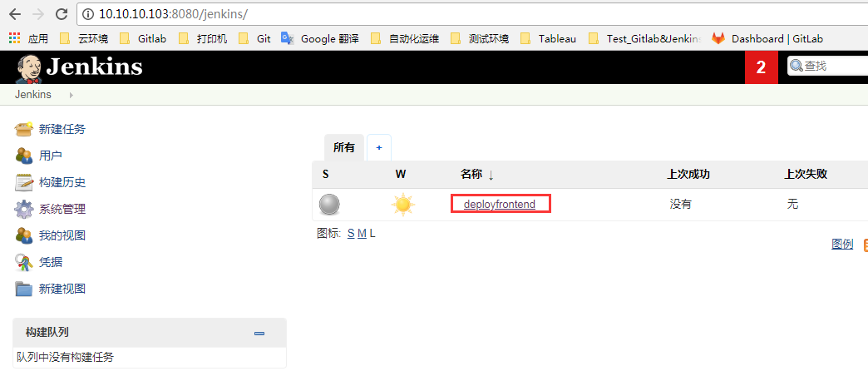Click the browser forward arrow
The width and height of the screenshot is (868, 376).
(38, 14)
